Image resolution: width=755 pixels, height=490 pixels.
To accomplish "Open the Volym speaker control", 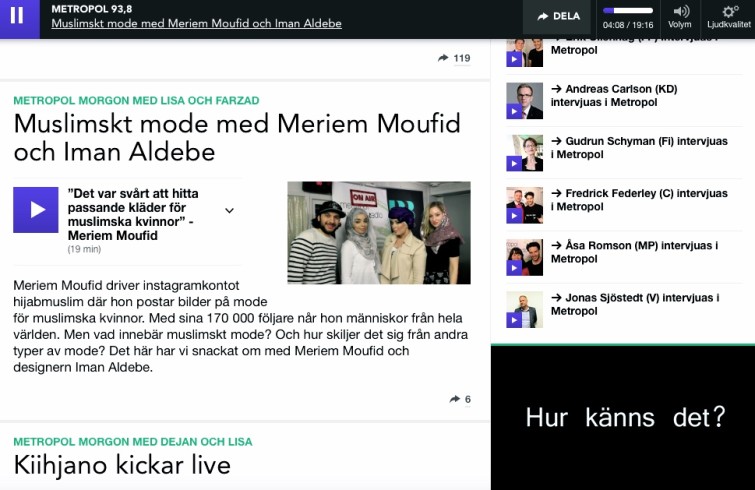I will 680,17.
